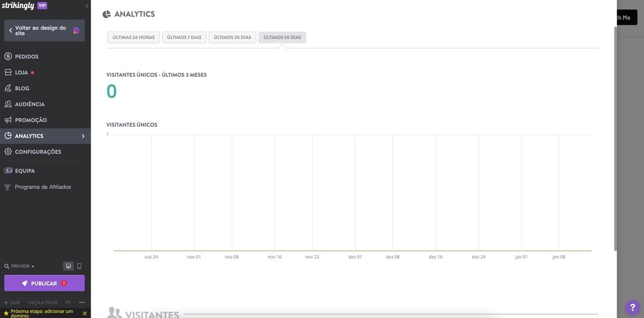Switch to mobile preview mode
The image size is (644, 318).
[x=79, y=266]
